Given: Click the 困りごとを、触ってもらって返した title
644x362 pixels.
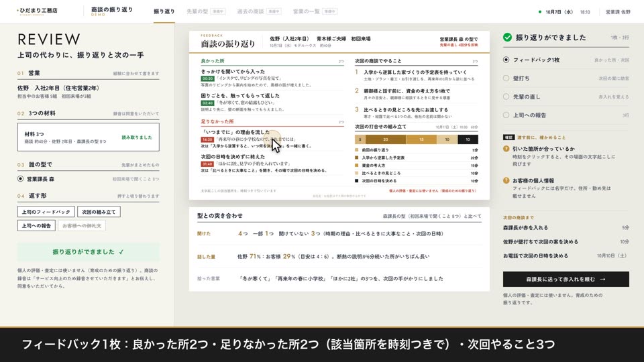Looking at the screenshot, I should (240, 96).
